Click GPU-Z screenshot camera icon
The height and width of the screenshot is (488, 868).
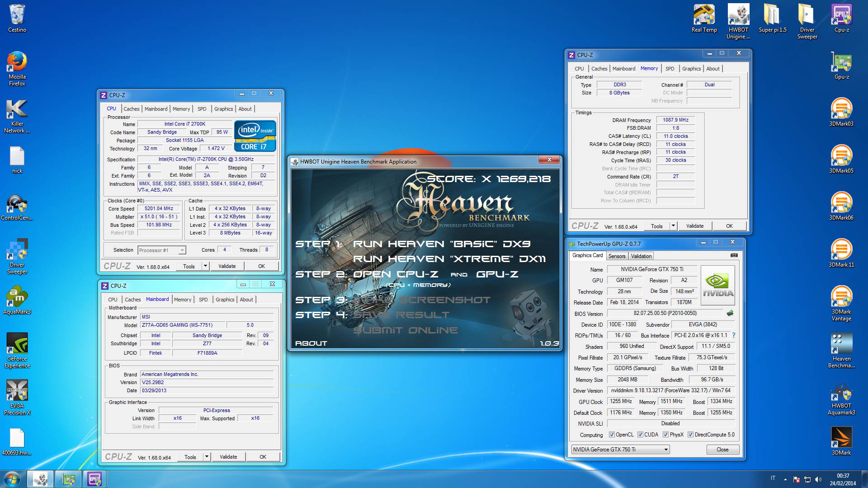pyautogui.click(x=734, y=255)
